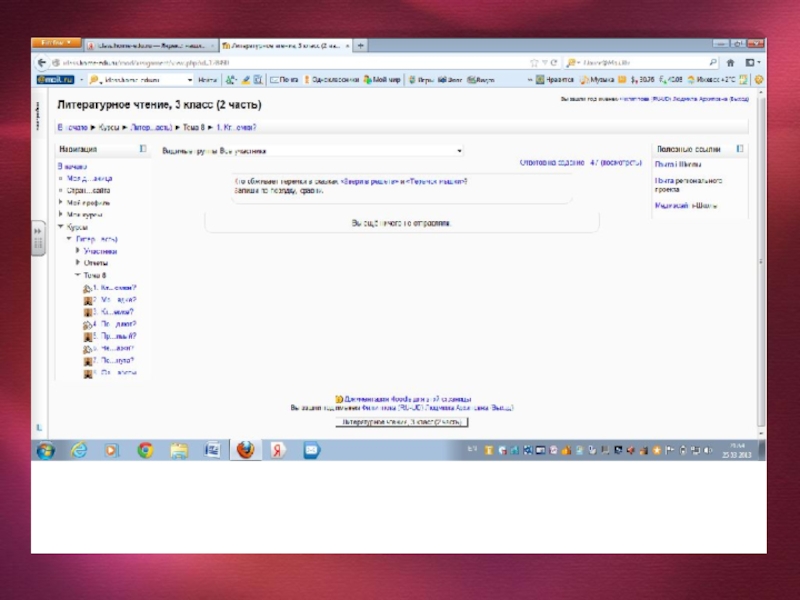The image size is (800, 600).
Task: Dock the Навигация block using its corner icon
Action: 142,148
